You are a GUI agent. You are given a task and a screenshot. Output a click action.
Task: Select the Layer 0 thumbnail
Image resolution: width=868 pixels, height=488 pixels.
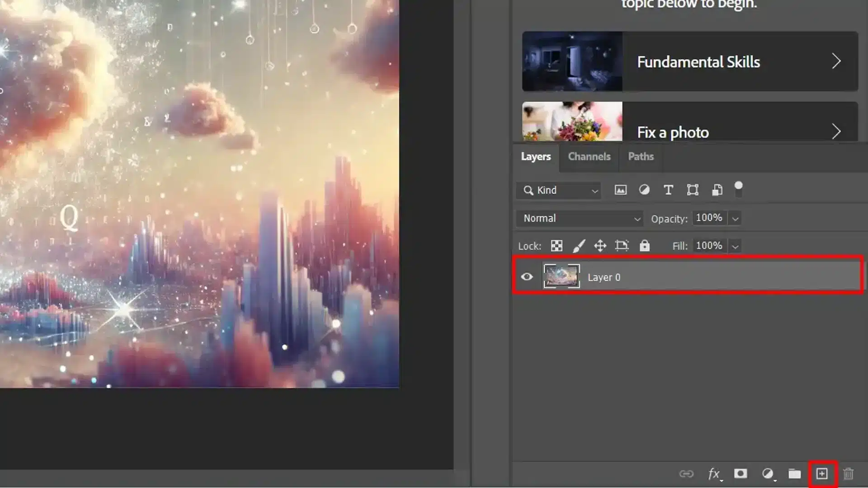click(x=561, y=277)
